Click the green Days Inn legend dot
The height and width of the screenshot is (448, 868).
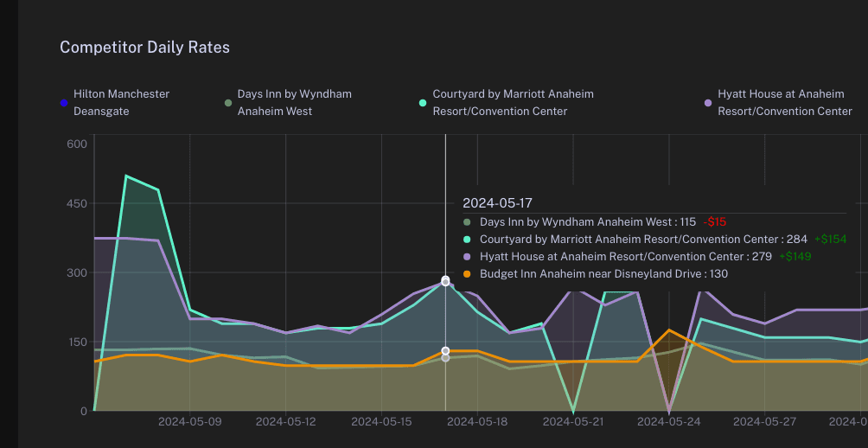(x=228, y=103)
